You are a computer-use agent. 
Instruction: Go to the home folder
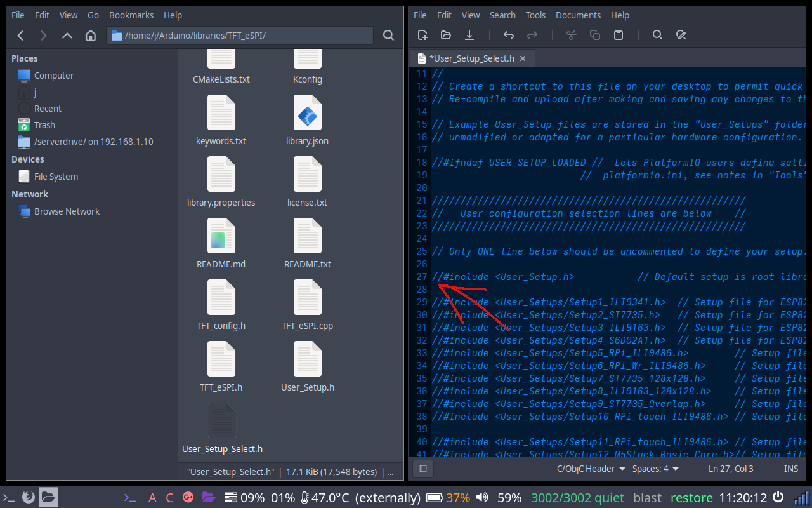click(91, 36)
